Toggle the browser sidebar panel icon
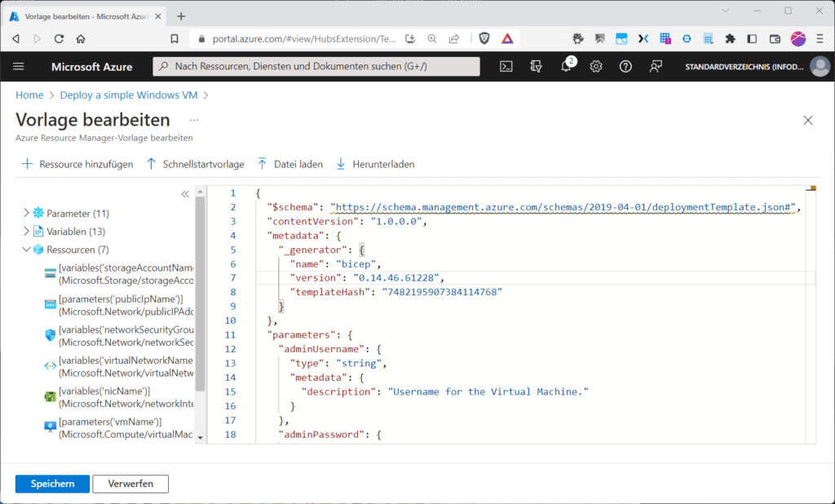The image size is (835, 504). pyautogui.click(x=752, y=39)
